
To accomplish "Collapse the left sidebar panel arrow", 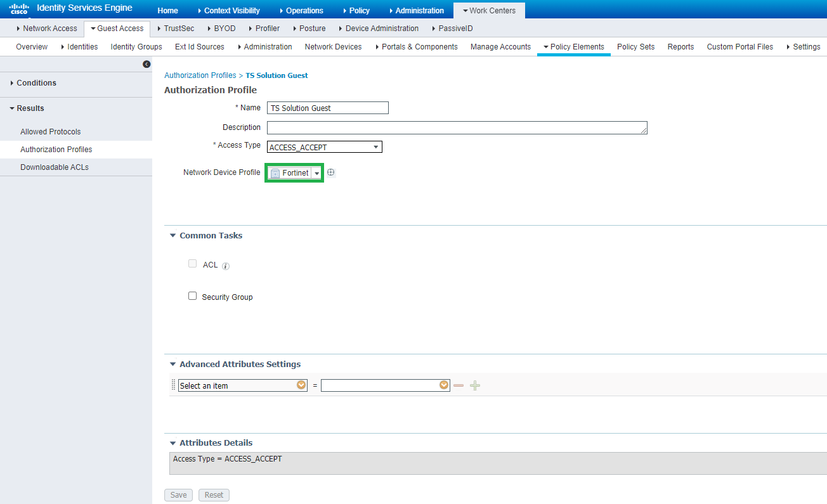I will coord(147,64).
